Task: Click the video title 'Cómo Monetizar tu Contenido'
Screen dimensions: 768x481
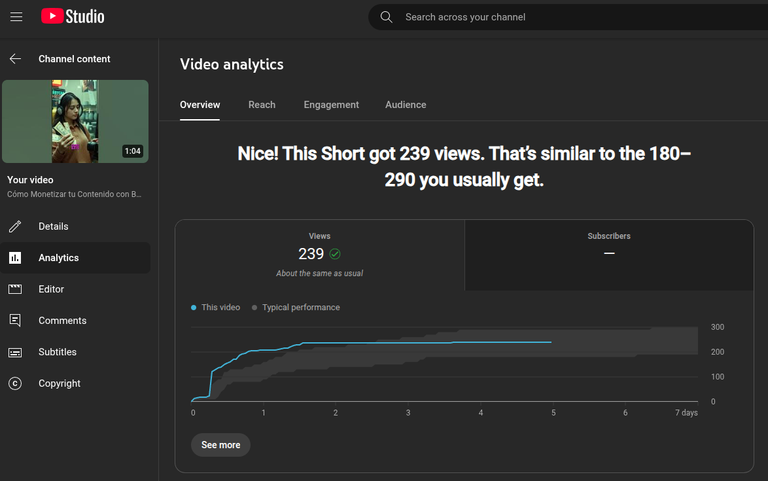Action: 74,194
